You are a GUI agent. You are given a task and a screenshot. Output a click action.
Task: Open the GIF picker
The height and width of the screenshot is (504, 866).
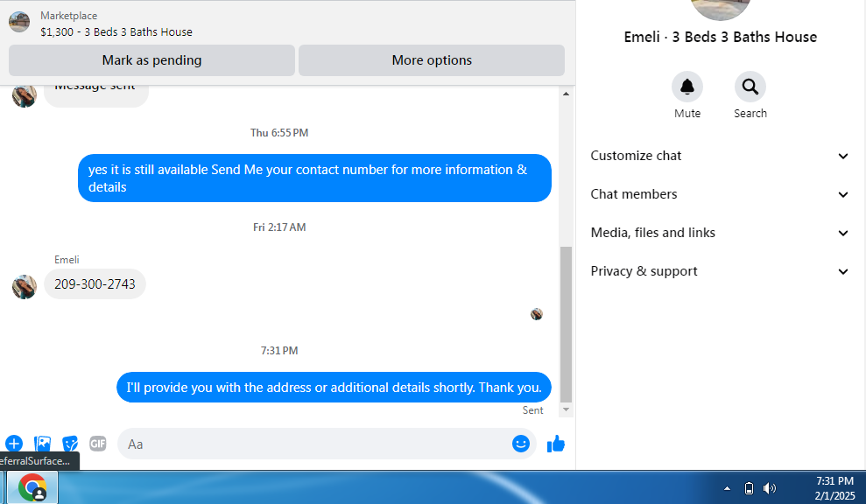point(98,444)
